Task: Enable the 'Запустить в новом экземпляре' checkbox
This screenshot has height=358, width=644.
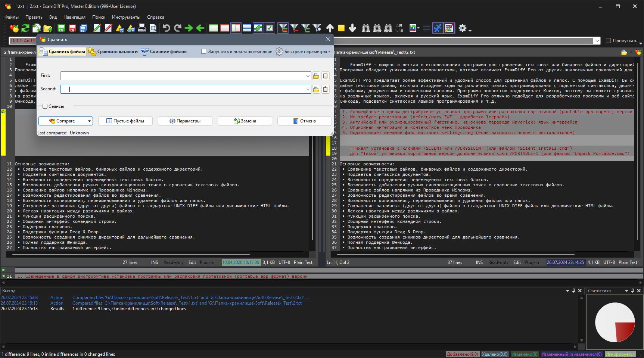Action: pyautogui.click(x=204, y=52)
